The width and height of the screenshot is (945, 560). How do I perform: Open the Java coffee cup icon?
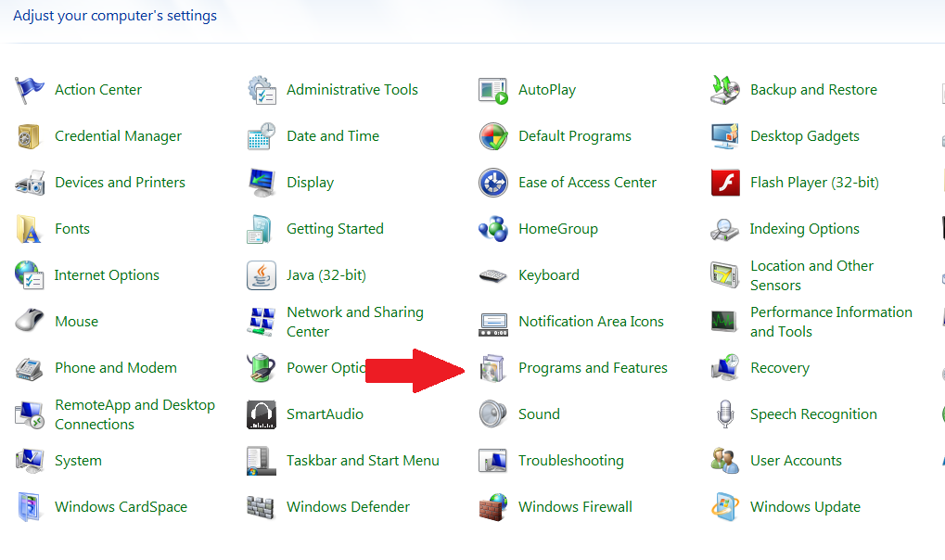coord(262,275)
